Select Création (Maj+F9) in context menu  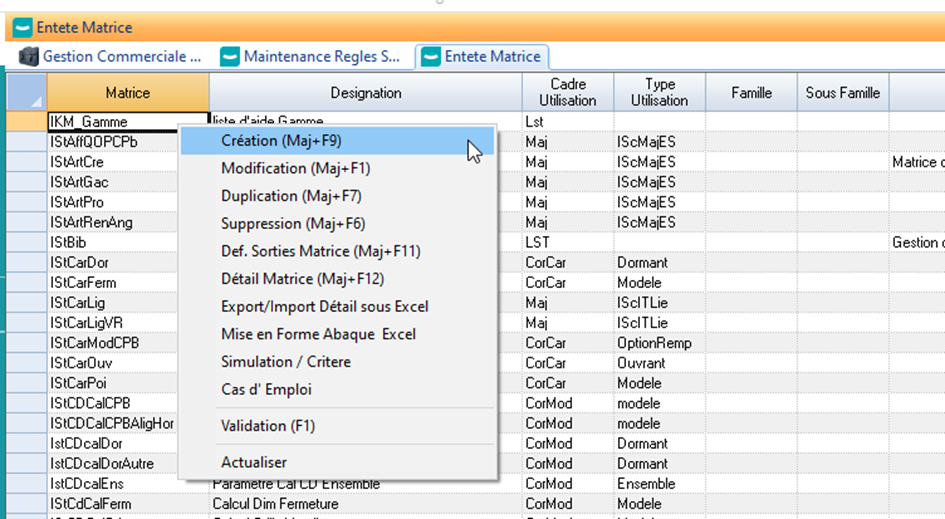(281, 141)
